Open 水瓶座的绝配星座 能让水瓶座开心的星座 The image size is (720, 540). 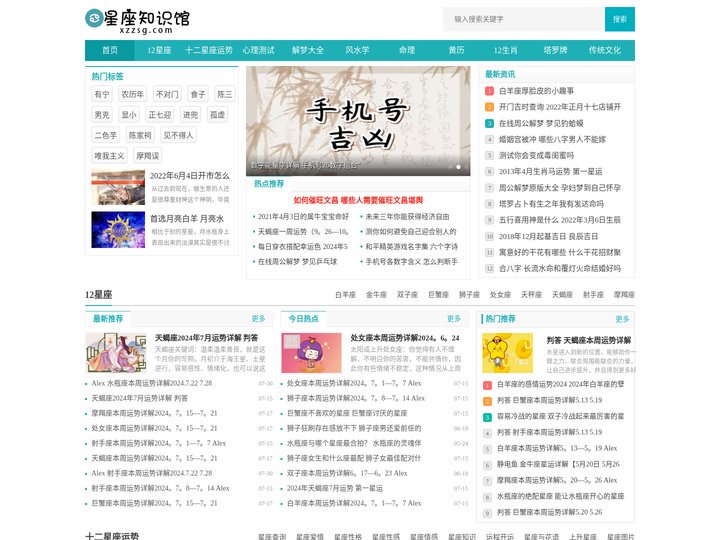tap(561, 496)
